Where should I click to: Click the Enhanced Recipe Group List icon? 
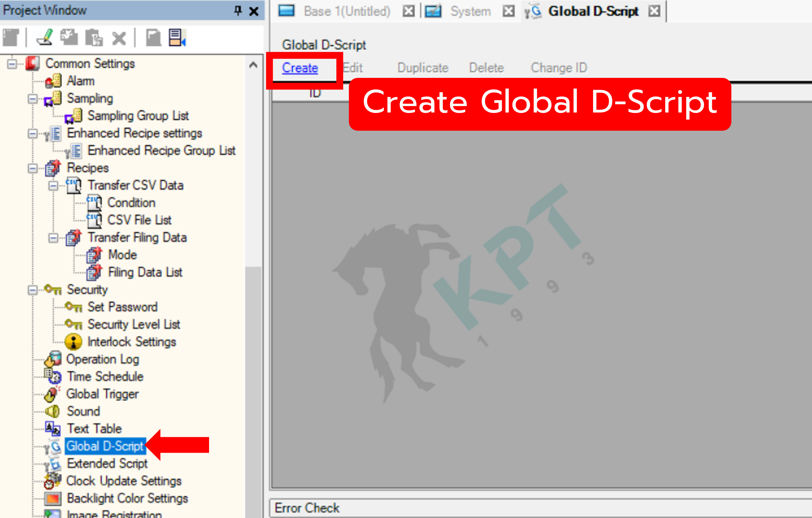(74, 151)
